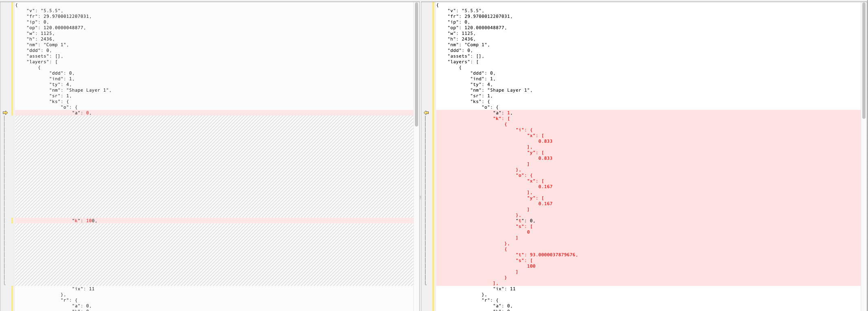Screen dimensions: 868x311
Task: Select the "nm": "Comp 1" line in left pane
Action: [48, 45]
